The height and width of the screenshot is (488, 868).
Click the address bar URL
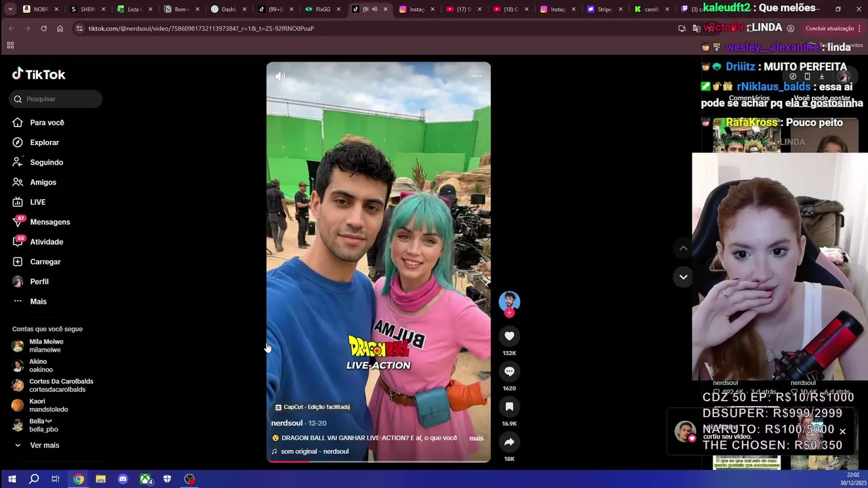point(201,28)
